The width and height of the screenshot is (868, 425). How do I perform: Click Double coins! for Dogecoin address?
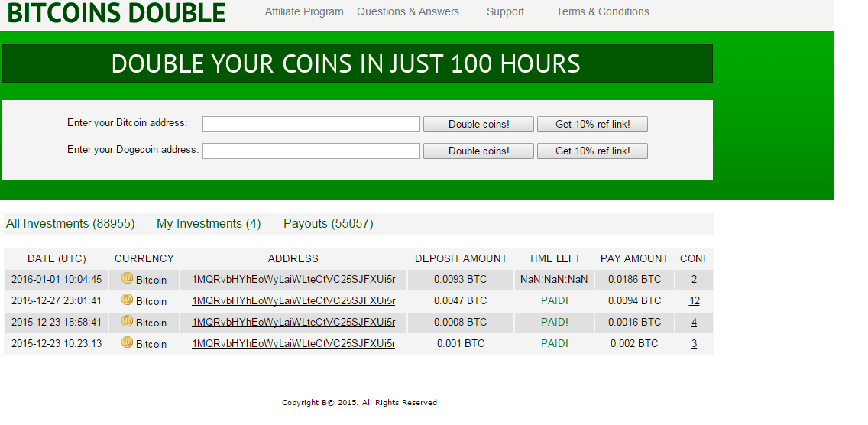click(x=478, y=151)
